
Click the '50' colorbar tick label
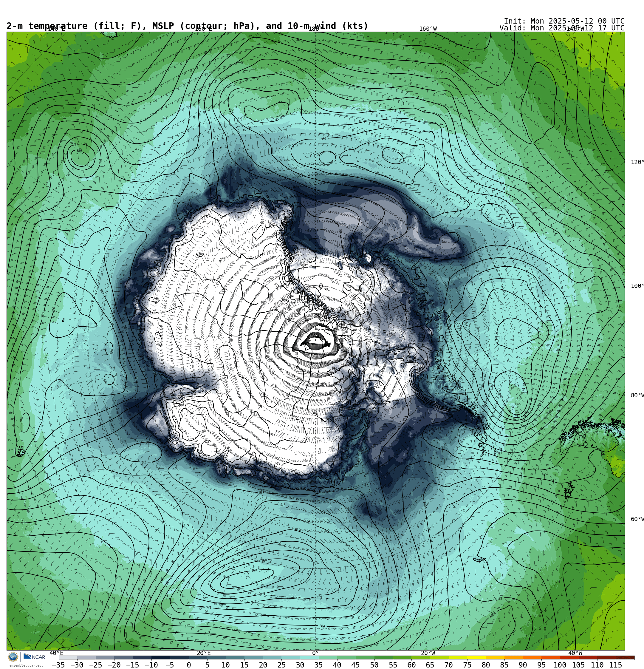tap(374, 665)
